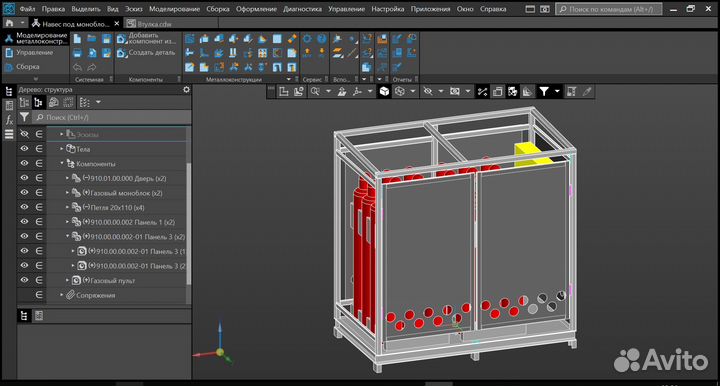Click the orientation axes icon in view toolbar
The height and width of the screenshot is (386, 720).
click(x=357, y=91)
